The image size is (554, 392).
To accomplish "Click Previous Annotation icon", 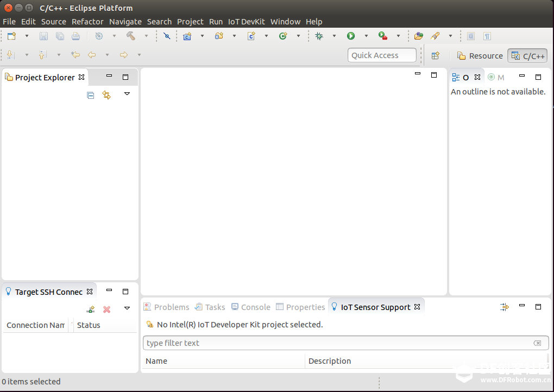I will tap(43, 55).
